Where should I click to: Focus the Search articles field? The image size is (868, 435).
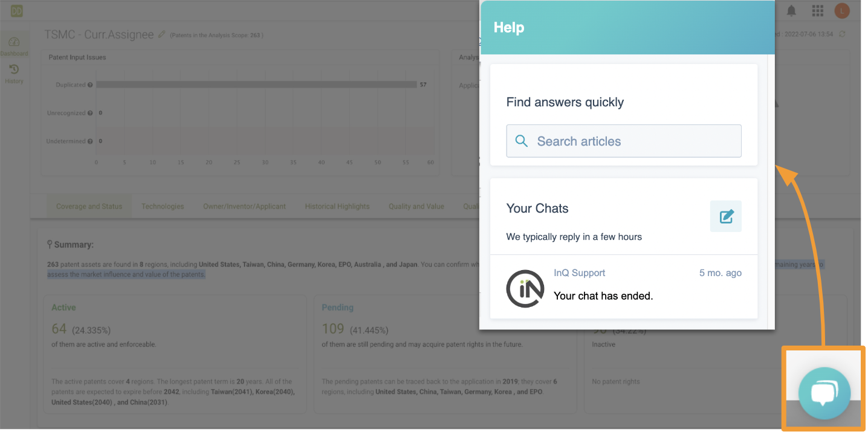tap(624, 141)
